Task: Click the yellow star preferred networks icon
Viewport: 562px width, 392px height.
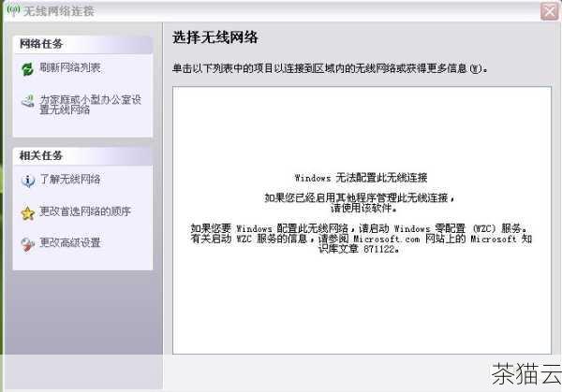Action: click(27, 213)
